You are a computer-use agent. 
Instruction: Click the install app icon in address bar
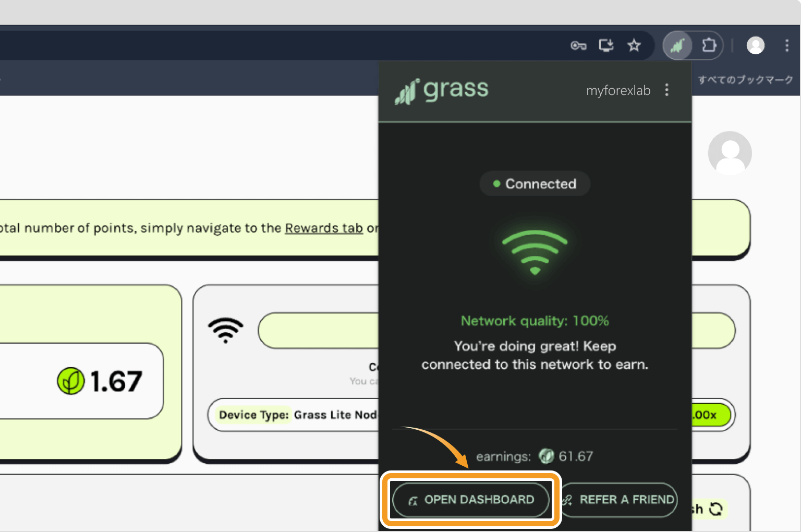coord(606,45)
